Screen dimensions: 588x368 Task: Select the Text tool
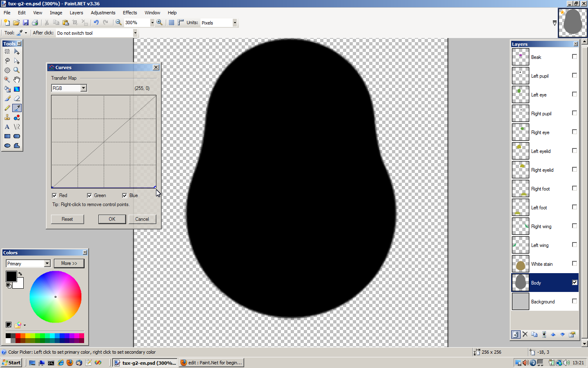7,127
